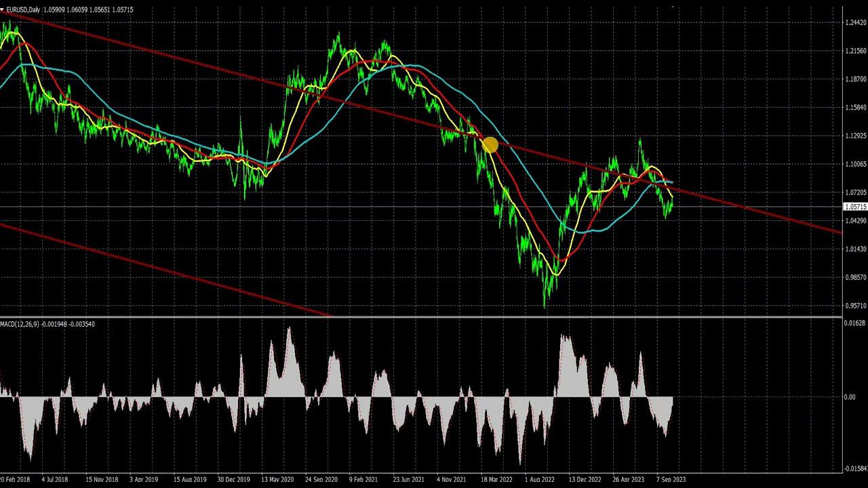Click price axis level 1.18700
Screen dimensions: 868x488
[856, 79]
